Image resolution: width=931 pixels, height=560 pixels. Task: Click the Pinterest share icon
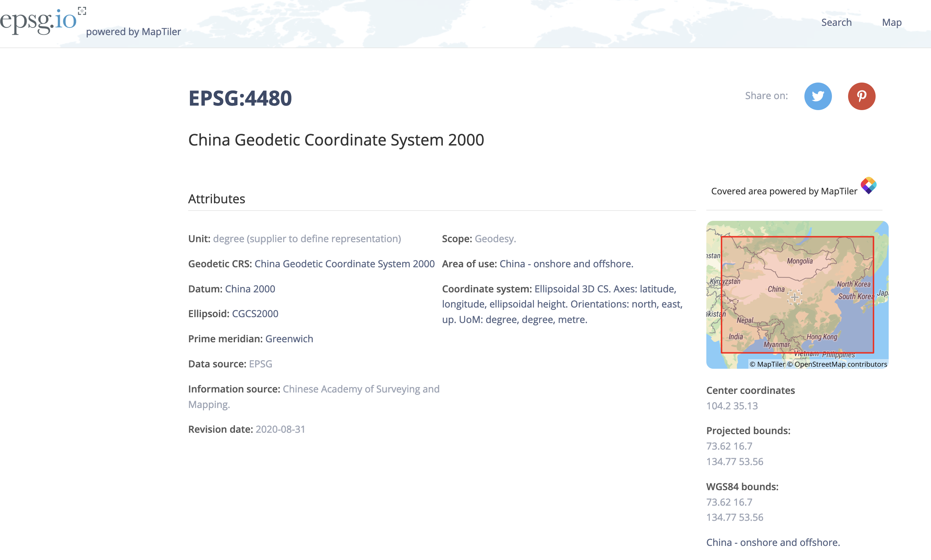(x=861, y=96)
